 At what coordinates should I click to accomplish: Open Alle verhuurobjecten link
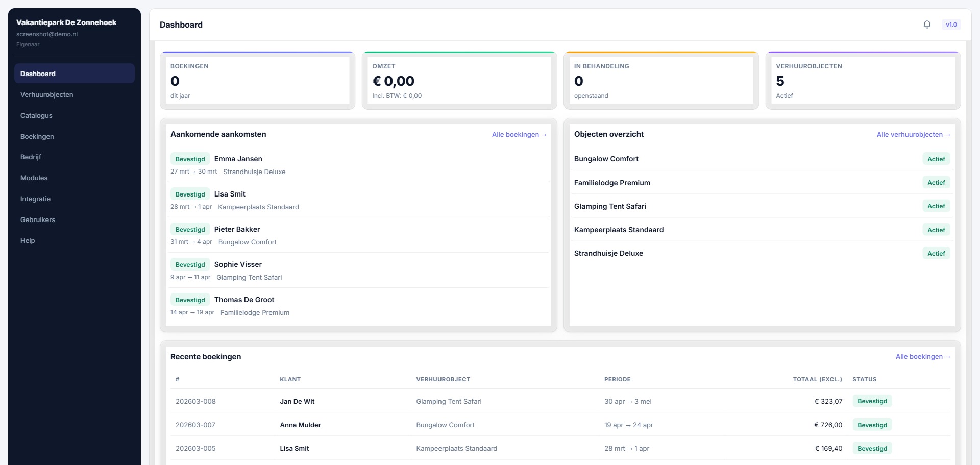[913, 134]
